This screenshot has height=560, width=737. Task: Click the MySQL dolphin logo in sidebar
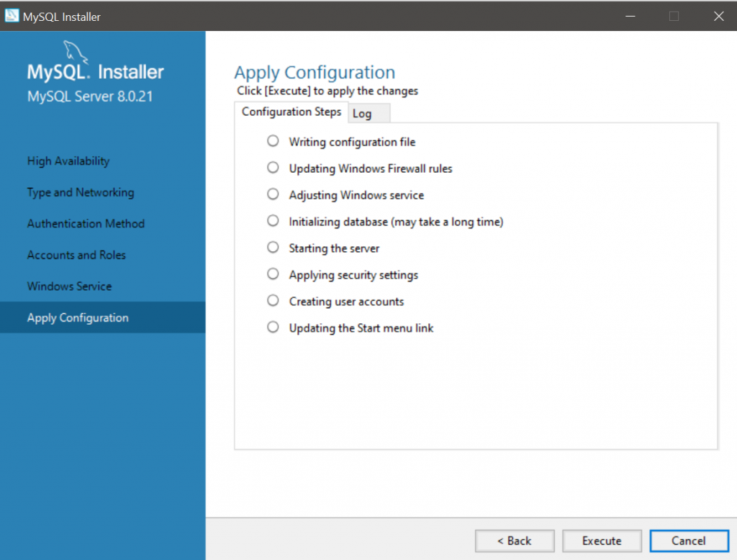click(76, 52)
